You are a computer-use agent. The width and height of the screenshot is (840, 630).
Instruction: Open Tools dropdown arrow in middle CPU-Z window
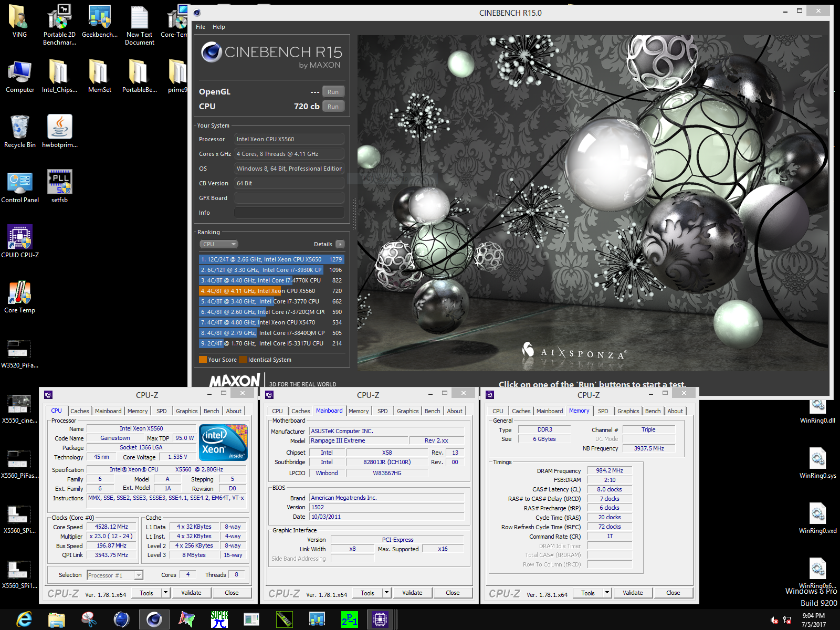point(386,593)
